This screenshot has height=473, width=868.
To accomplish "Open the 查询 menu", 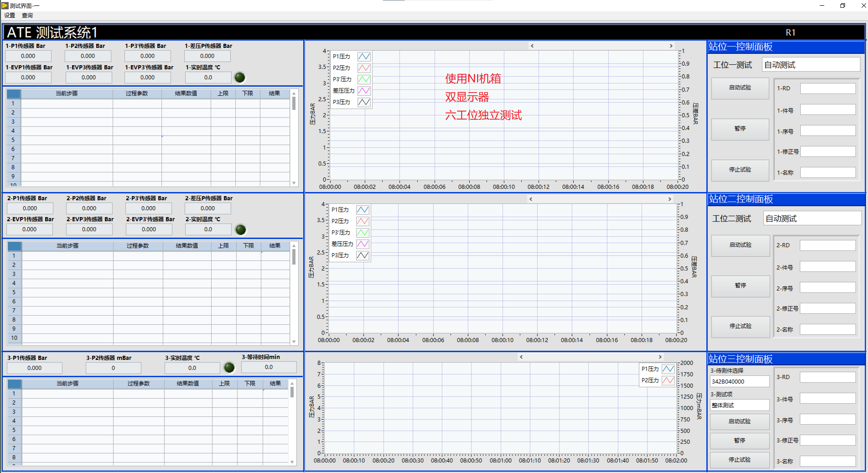I will point(27,15).
